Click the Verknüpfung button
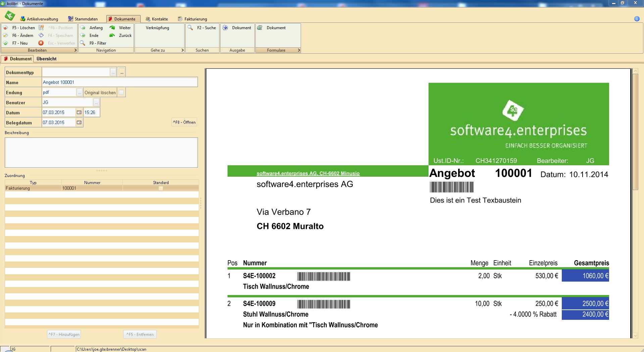The height and width of the screenshot is (352, 644). [157, 28]
